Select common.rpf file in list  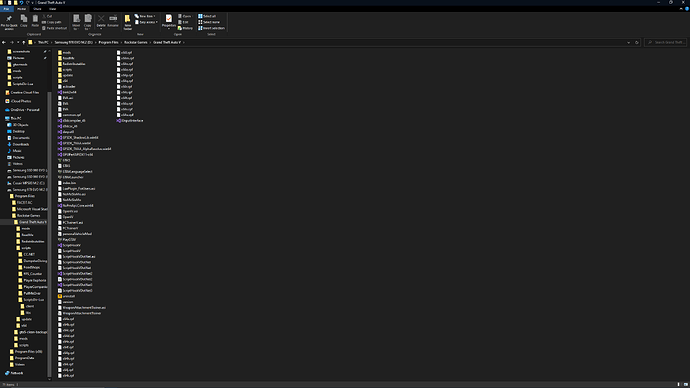click(69, 115)
